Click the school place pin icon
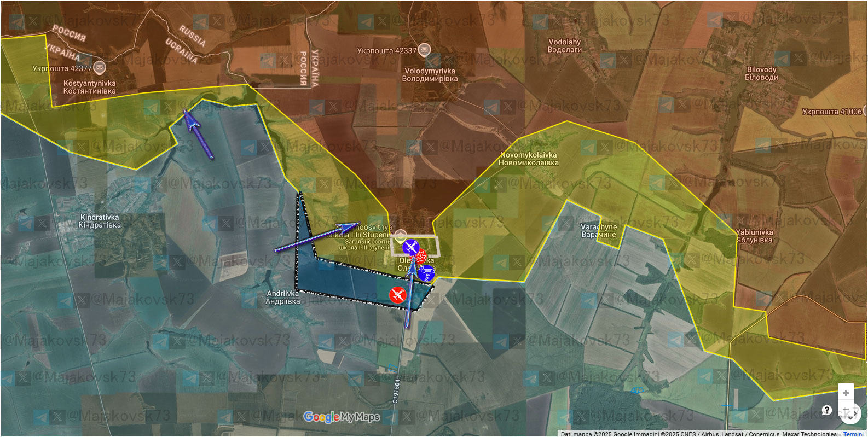The image size is (868, 437). (x=400, y=236)
